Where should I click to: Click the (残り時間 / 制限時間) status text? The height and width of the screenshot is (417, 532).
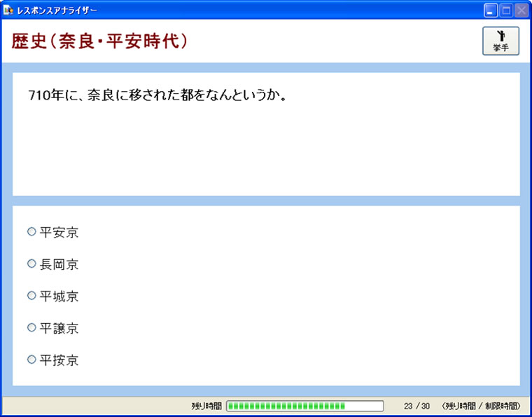(x=482, y=406)
